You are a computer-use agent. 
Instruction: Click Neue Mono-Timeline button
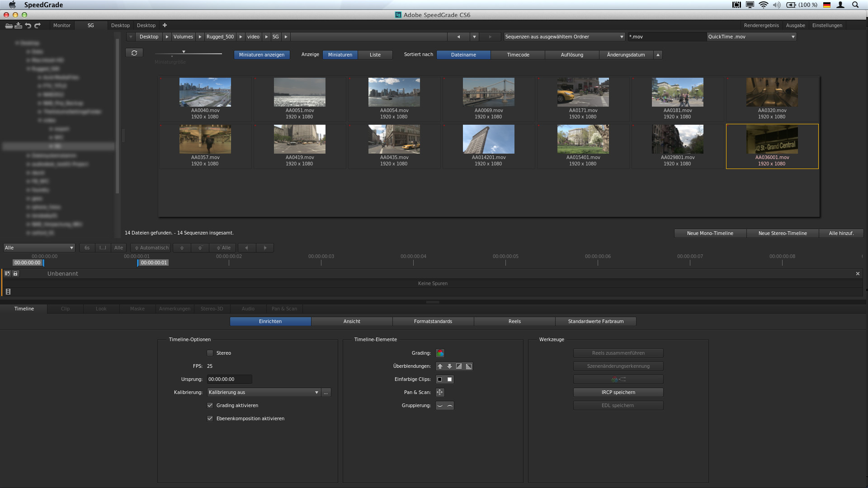click(710, 233)
